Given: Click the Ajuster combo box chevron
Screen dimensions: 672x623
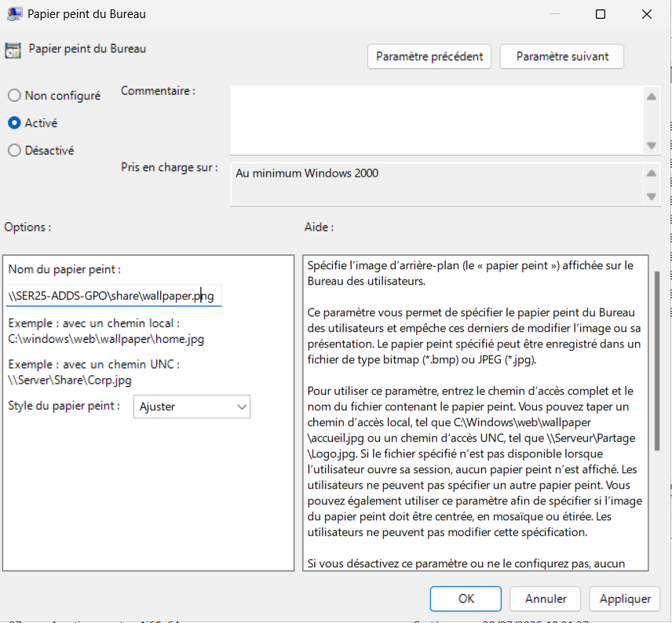Looking at the screenshot, I should (241, 406).
